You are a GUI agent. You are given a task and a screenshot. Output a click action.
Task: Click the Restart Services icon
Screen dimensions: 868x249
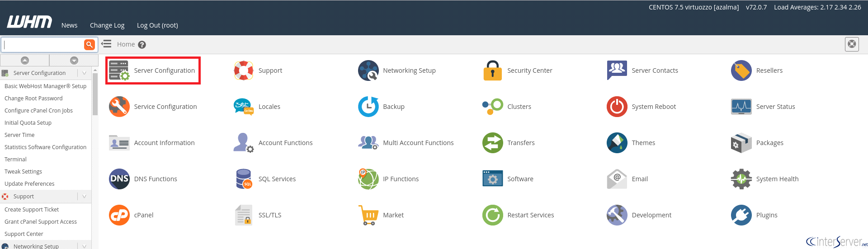493,215
